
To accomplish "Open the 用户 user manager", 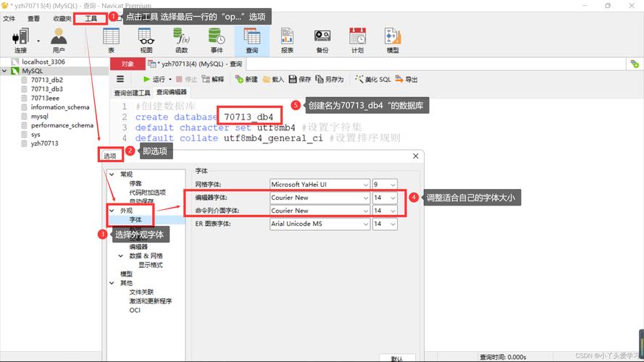I will 59,41.
